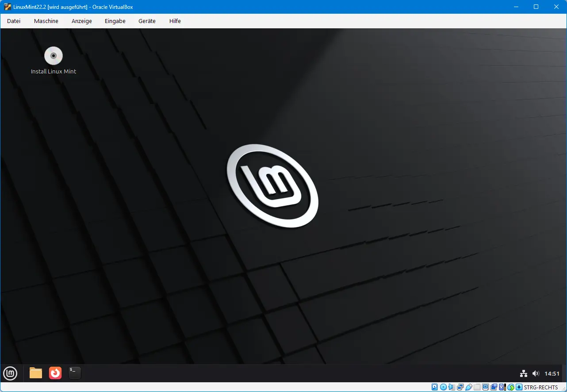Open a terminal from the taskbar
The height and width of the screenshot is (392, 567).
[x=74, y=373]
